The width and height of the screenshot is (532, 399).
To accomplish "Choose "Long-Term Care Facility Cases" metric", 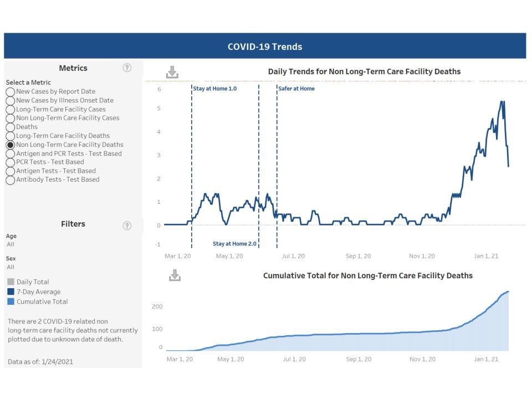I will tap(10, 109).
